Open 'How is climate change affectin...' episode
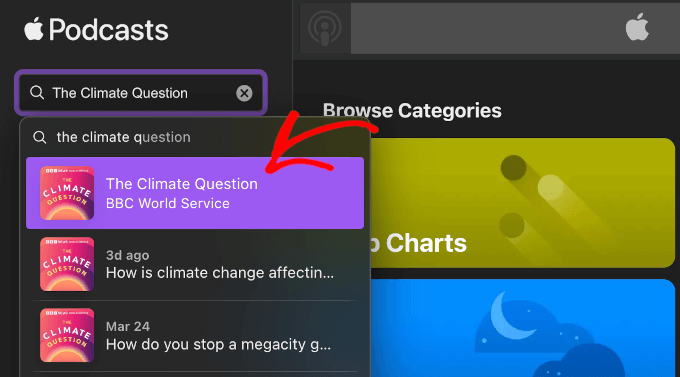This screenshot has width=680, height=377. coord(195,264)
